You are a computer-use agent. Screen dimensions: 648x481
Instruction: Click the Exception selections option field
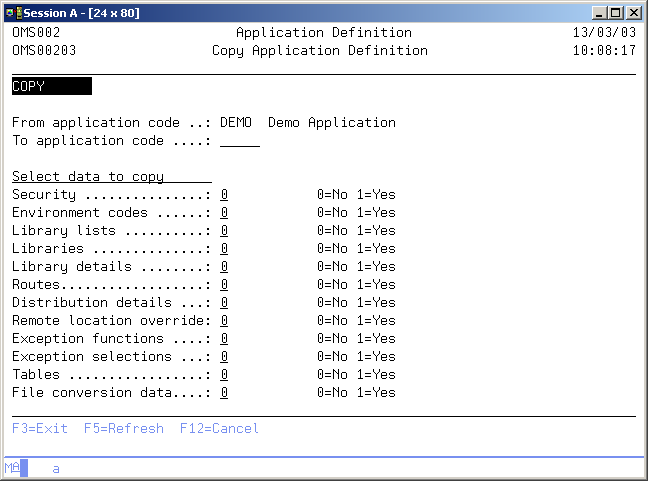[x=224, y=357]
